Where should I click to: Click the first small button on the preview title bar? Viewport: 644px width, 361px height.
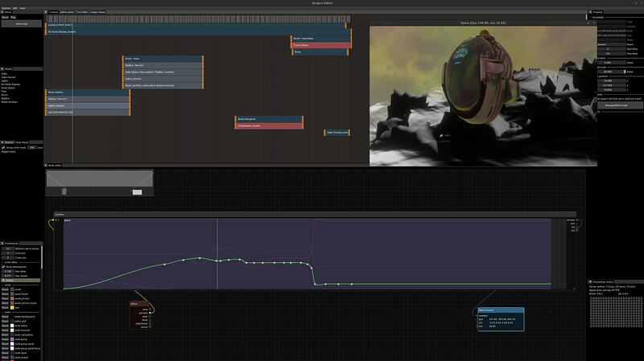click(588, 23)
